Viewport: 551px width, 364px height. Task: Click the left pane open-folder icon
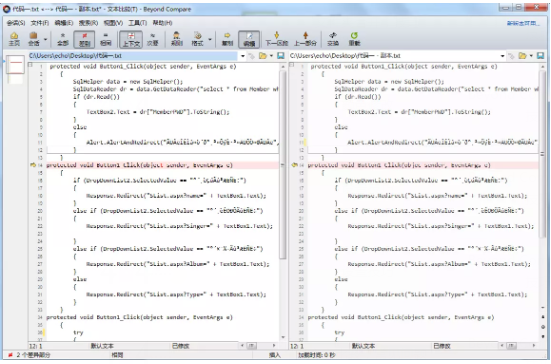point(262,56)
